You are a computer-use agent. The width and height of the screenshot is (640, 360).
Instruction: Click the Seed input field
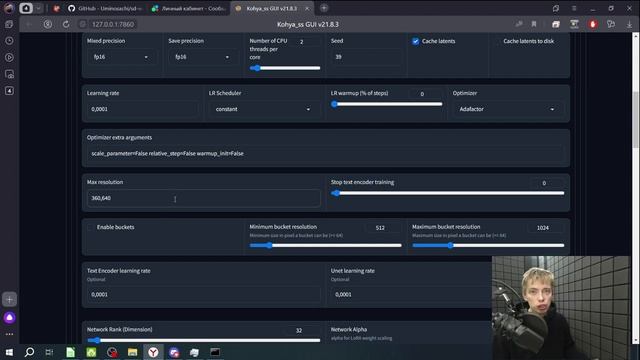tap(366, 57)
